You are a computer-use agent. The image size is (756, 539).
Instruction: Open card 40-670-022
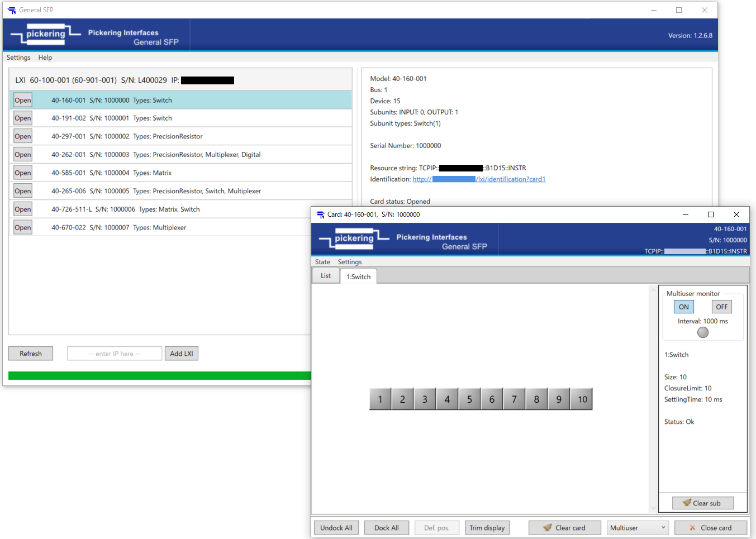[23, 227]
